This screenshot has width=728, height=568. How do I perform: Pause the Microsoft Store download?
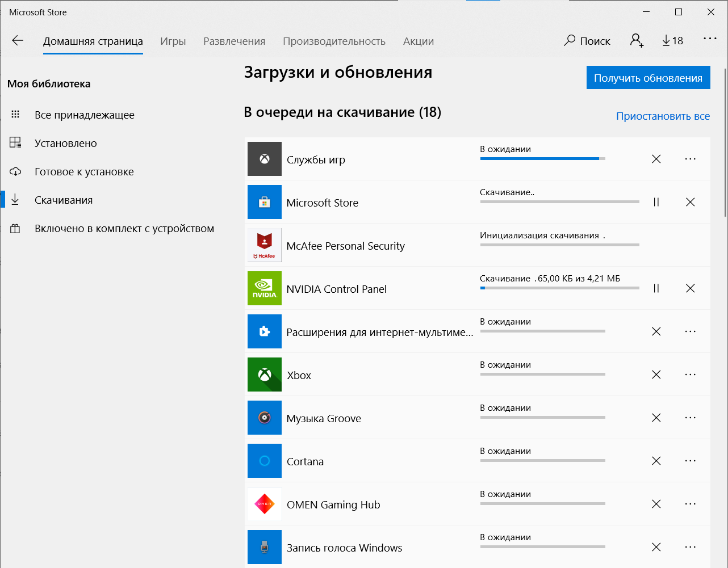656,202
